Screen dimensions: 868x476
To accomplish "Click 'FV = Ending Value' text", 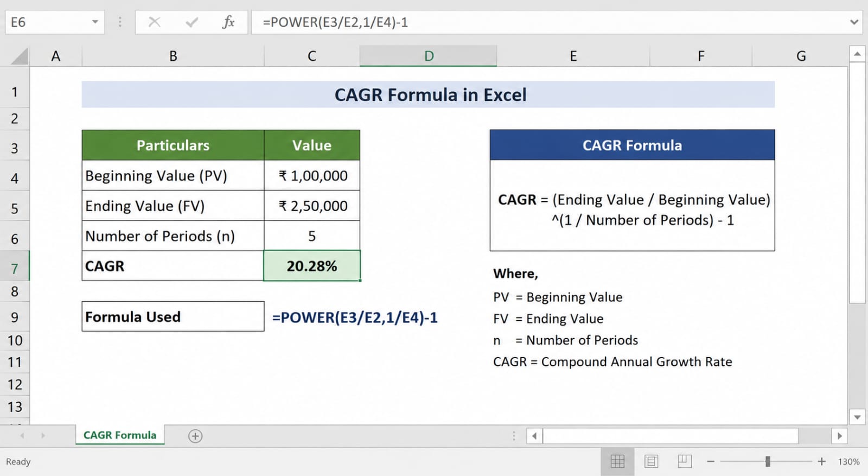I will [548, 319].
